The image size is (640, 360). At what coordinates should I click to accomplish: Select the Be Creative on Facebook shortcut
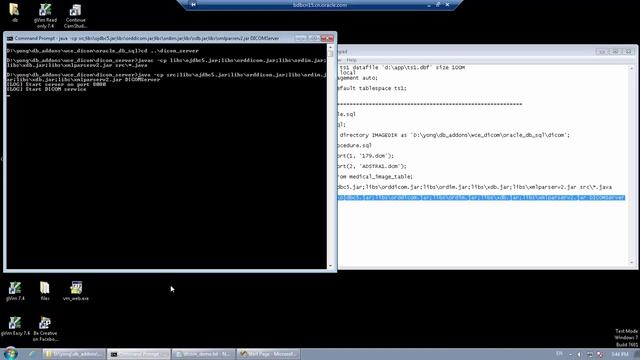[45, 329]
